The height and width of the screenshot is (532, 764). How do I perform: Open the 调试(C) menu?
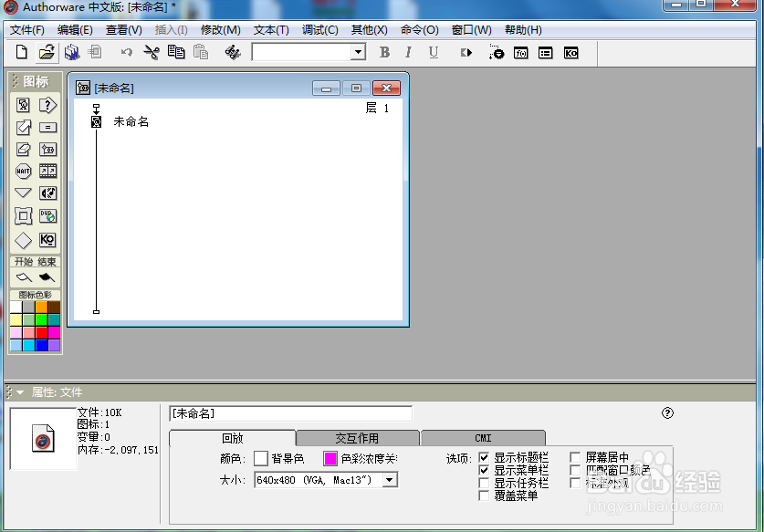coord(319,30)
